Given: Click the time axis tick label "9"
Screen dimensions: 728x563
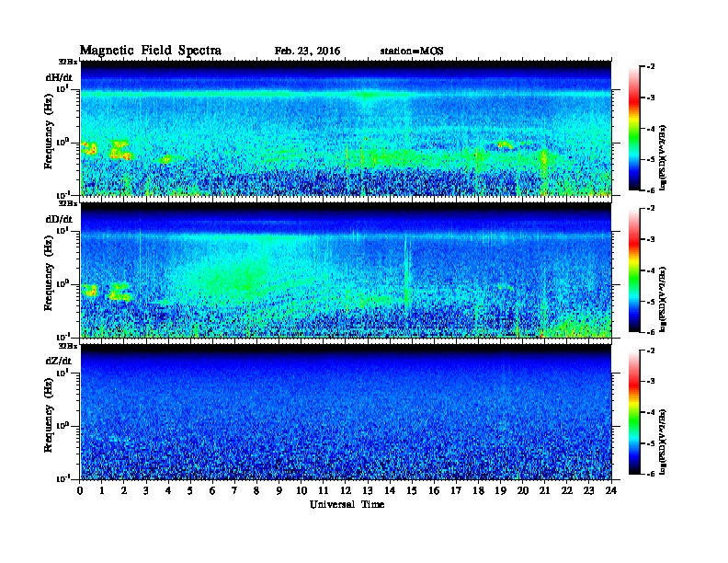Looking at the screenshot, I should (x=279, y=491).
